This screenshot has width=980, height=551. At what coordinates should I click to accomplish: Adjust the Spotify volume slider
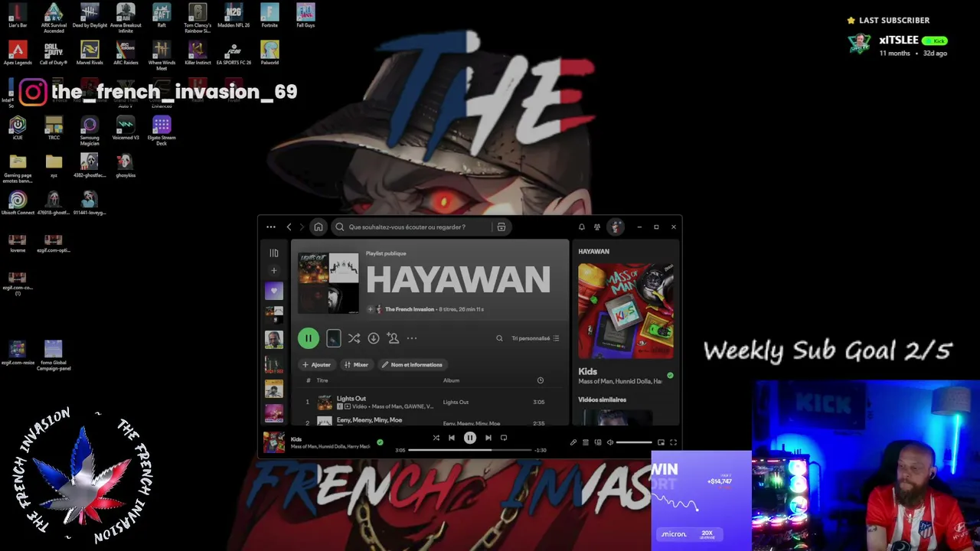tap(634, 442)
